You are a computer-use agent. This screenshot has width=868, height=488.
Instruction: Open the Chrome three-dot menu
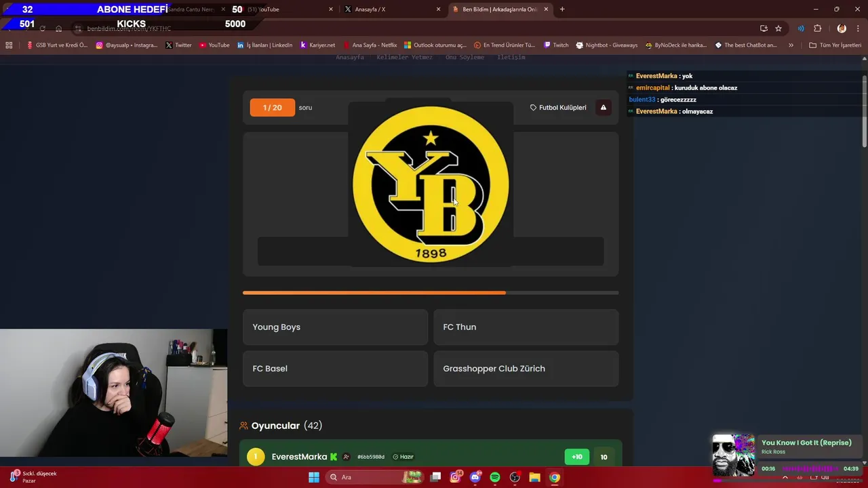point(859,28)
